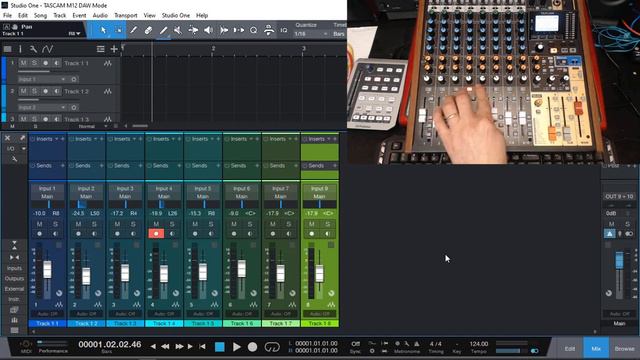
Task: Show Outputs in mixer sidebar
Action: (x=14, y=278)
